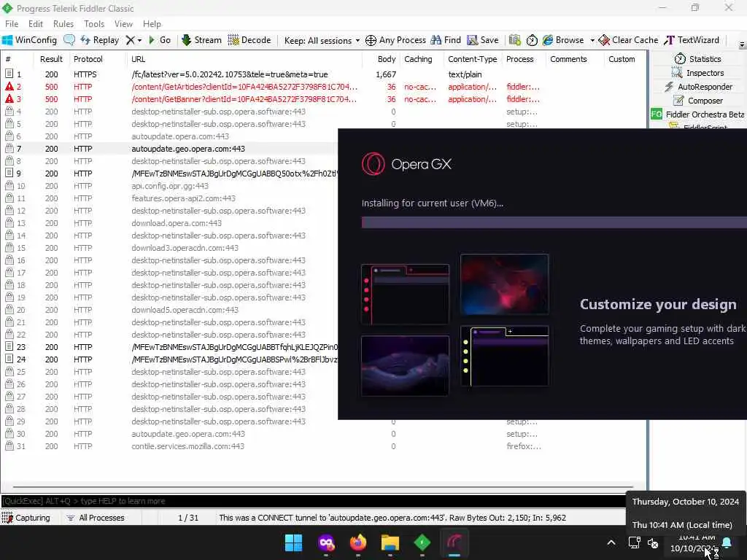Click the Opera GX installer taskbar icon
The width and height of the screenshot is (747, 560).
pos(454,542)
